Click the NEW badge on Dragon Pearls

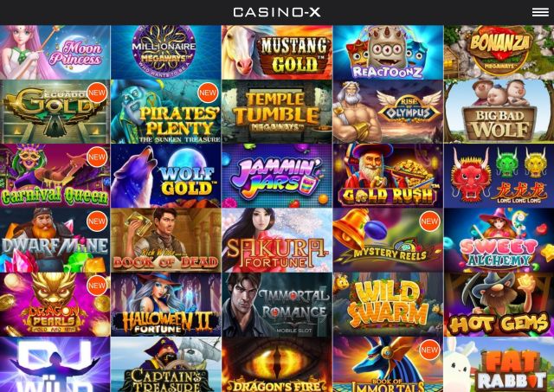click(x=97, y=286)
